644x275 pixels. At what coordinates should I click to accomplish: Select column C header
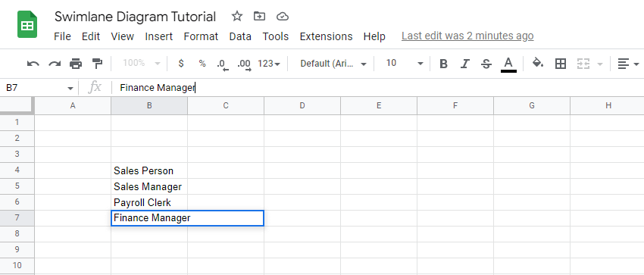pos(226,105)
